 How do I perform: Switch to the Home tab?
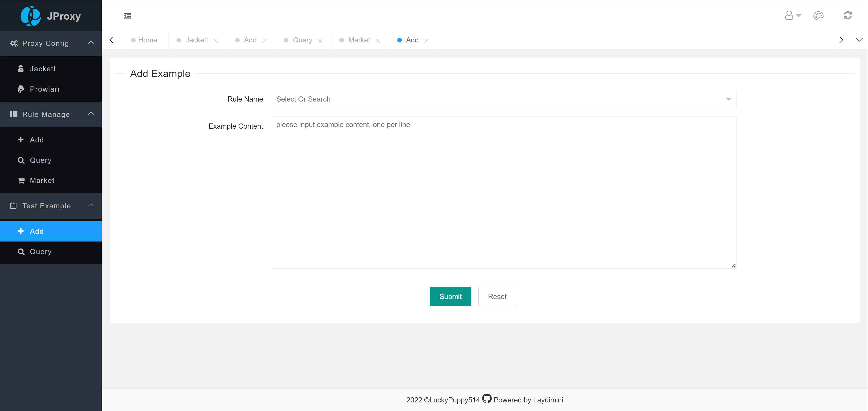pyautogui.click(x=147, y=40)
